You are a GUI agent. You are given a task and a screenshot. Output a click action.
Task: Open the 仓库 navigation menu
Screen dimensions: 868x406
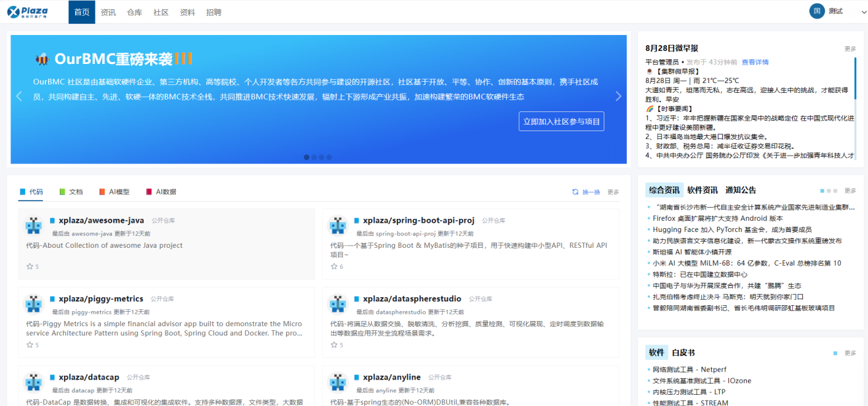pos(134,12)
